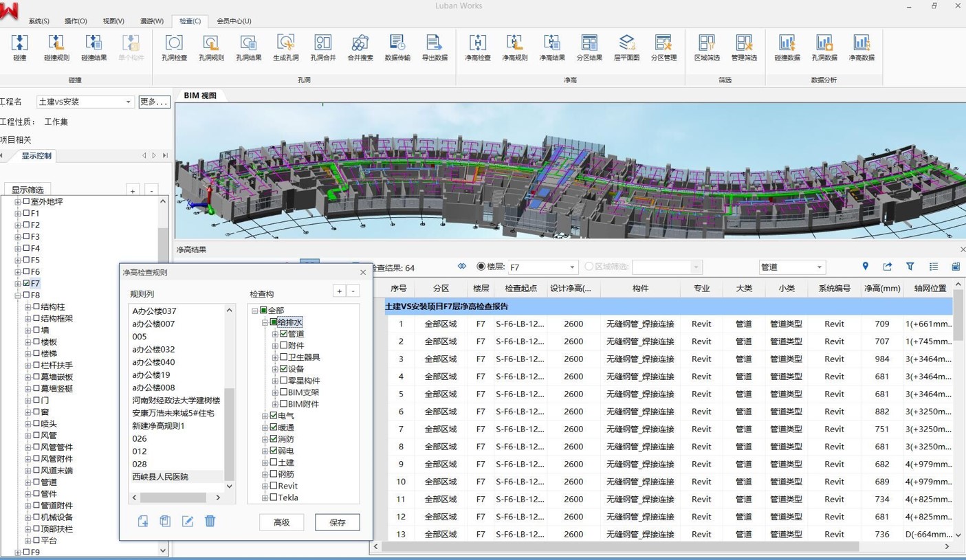Viewport: 966px width, 560px height.
Task: Start 孔洞检查 hole check tool
Action: pos(174,47)
